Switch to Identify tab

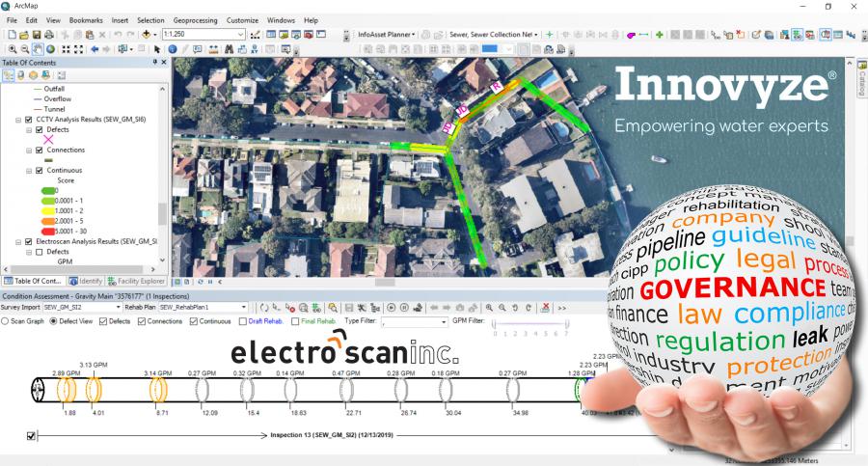pyautogui.click(x=86, y=281)
